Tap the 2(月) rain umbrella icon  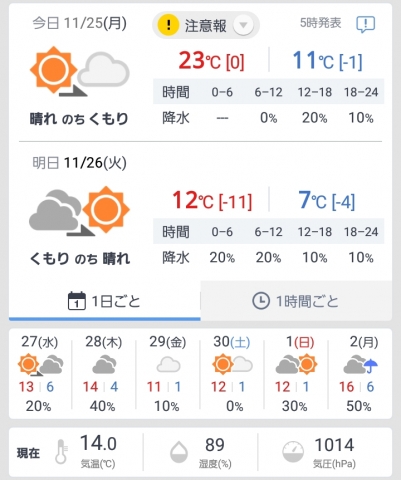(x=371, y=366)
